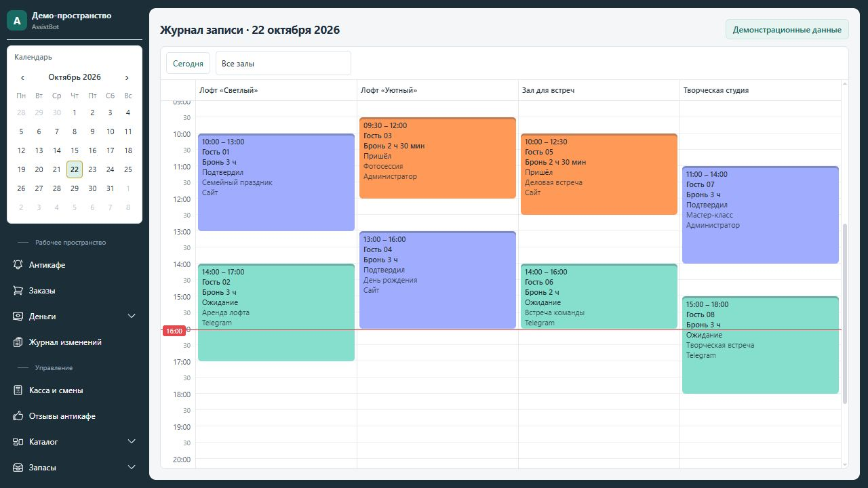Click the Журнал изменений clipboard icon

pyautogui.click(x=18, y=342)
